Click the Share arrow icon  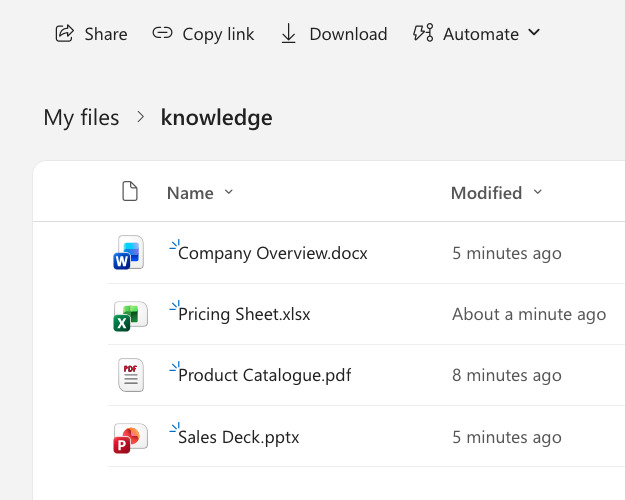pos(65,33)
